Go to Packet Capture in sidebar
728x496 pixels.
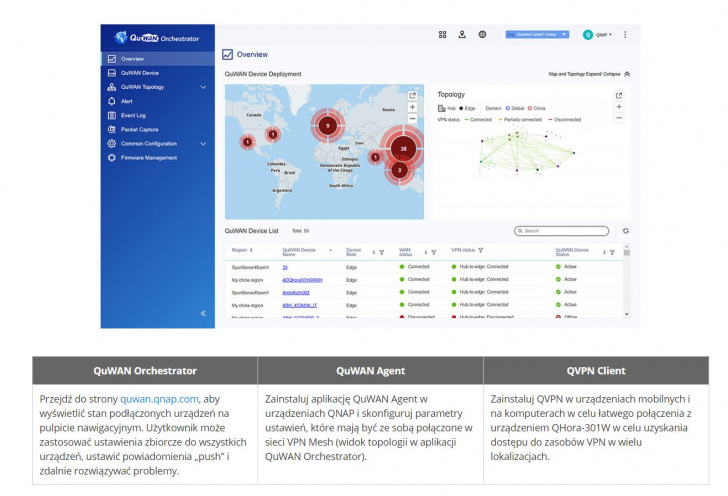(139, 129)
